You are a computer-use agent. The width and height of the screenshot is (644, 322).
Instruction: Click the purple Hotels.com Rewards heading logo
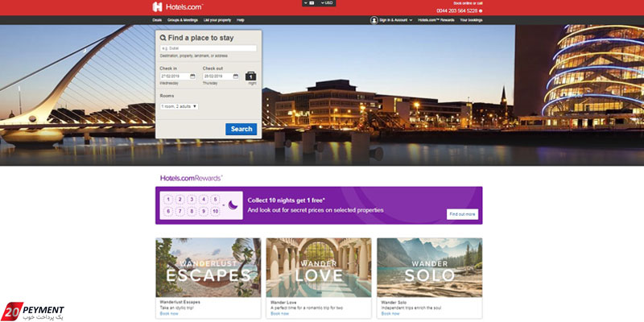pos(192,178)
